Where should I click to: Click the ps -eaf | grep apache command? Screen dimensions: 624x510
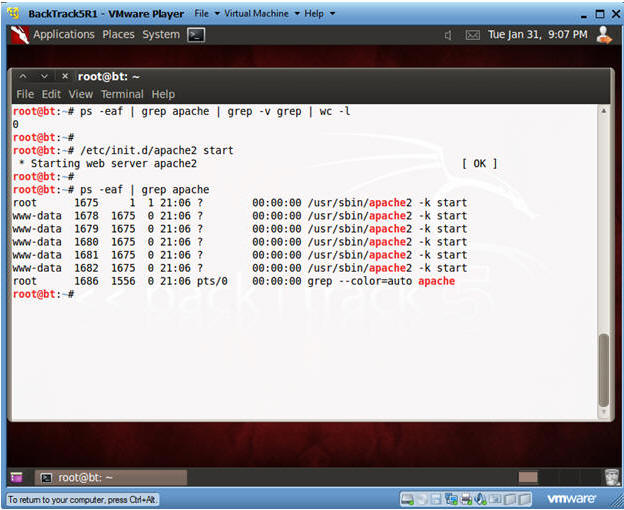pyautogui.click(x=144, y=190)
